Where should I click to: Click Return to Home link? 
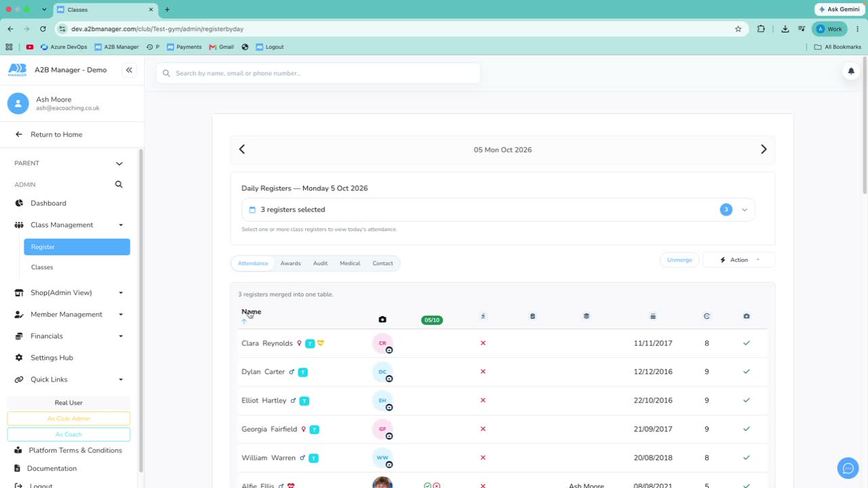click(56, 134)
